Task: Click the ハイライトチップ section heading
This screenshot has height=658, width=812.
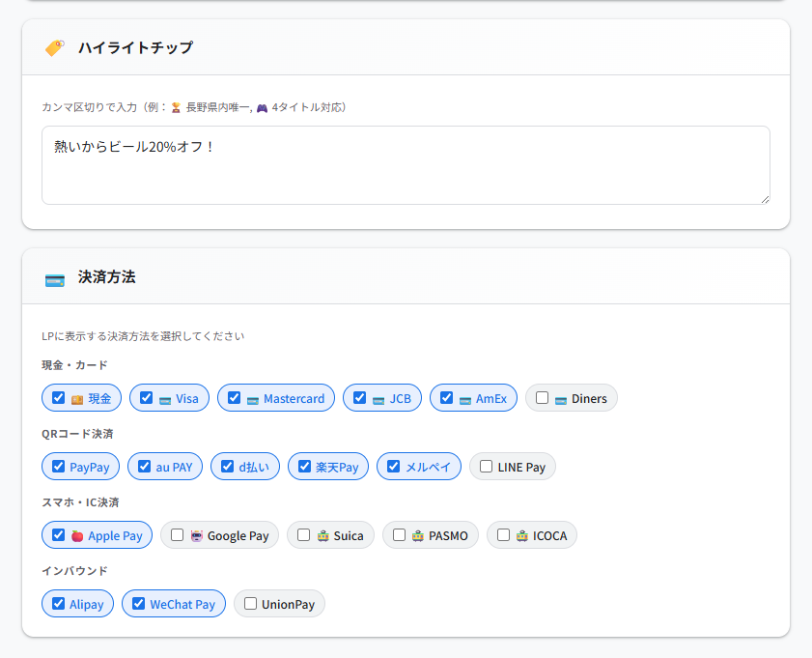Action: click(x=136, y=47)
